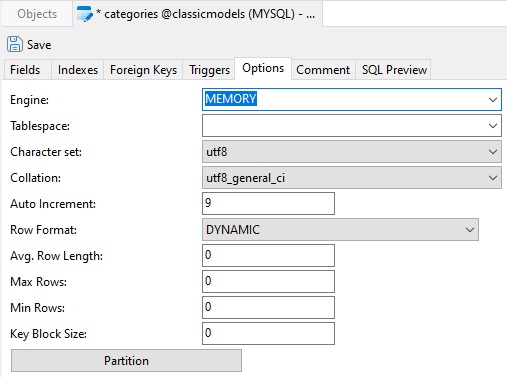Switch to the Objects tab
507x377 pixels.
point(37,14)
